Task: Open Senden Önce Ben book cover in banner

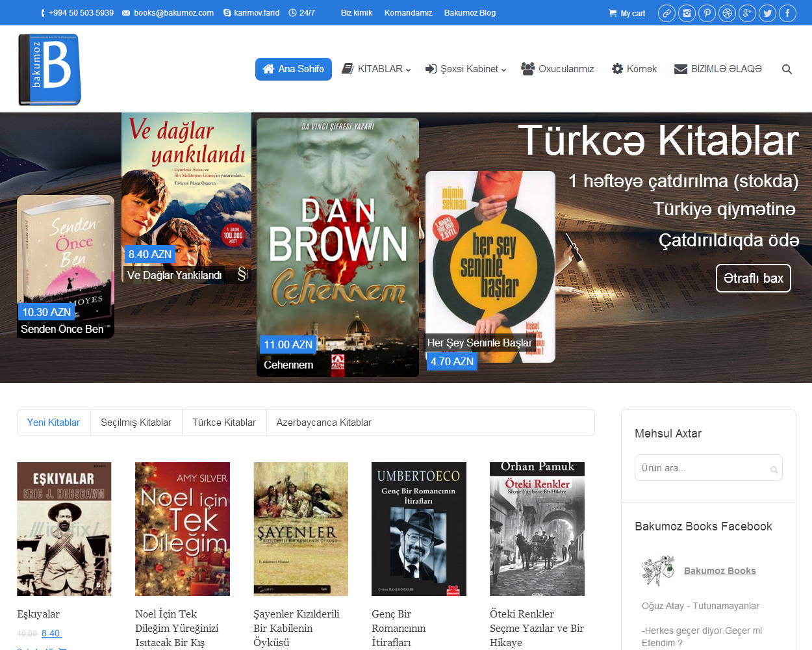Action: point(66,266)
